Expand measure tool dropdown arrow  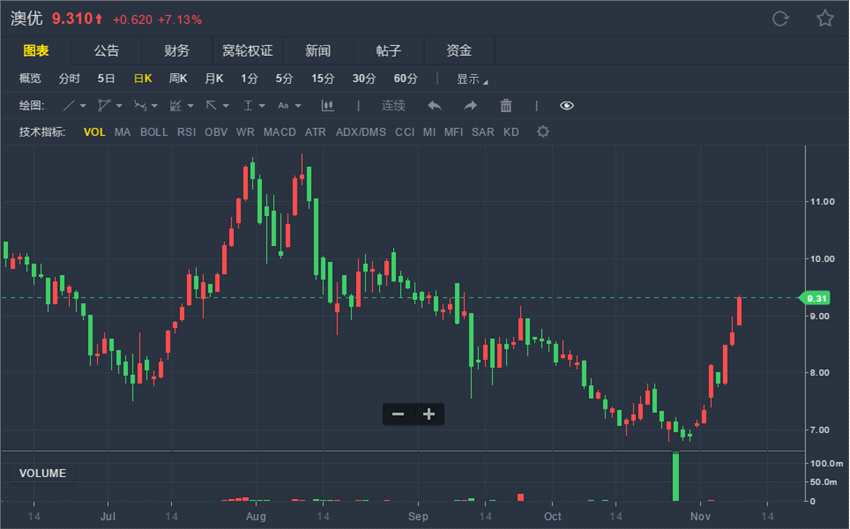coord(262,106)
